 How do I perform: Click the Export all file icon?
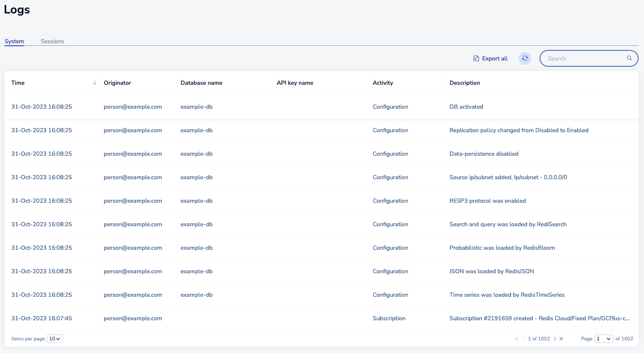coord(475,58)
